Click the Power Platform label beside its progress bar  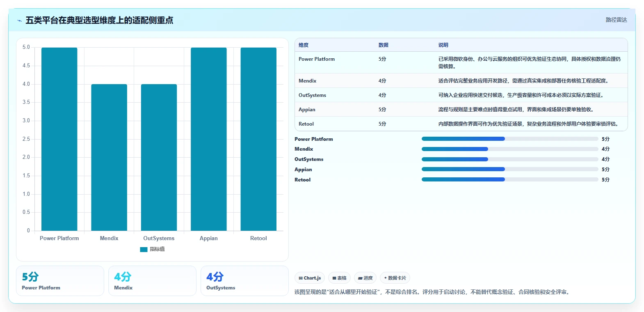(314, 139)
